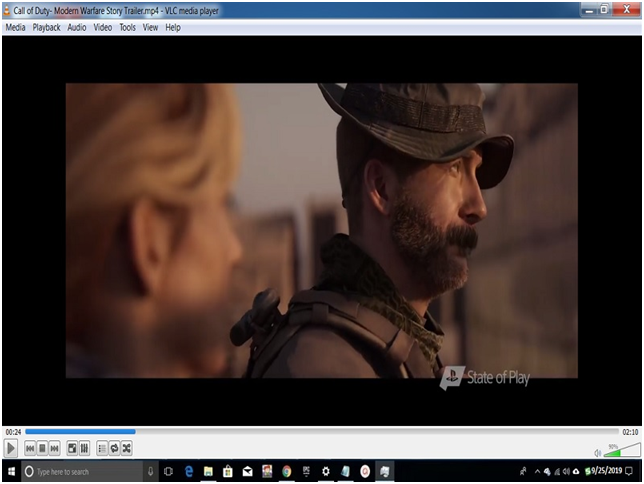Skip to the next media track
The height and width of the screenshot is (484, 644).
[54, 448]
